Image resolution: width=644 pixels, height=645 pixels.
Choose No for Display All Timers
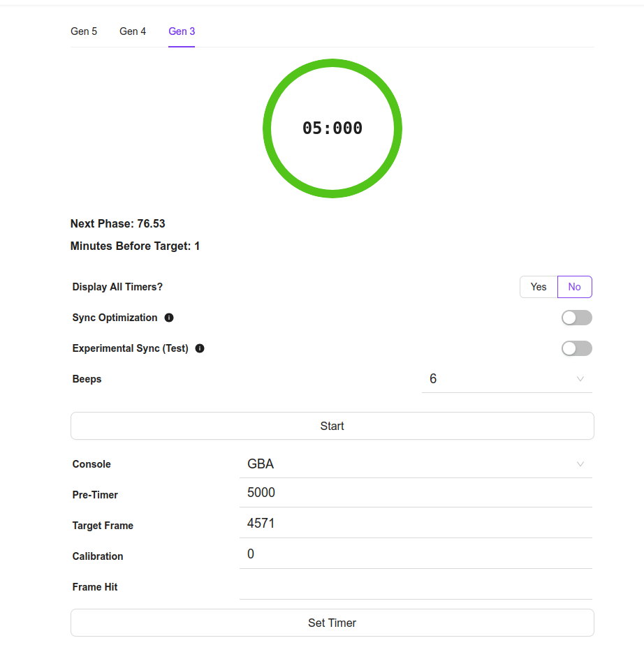[574, 287]
